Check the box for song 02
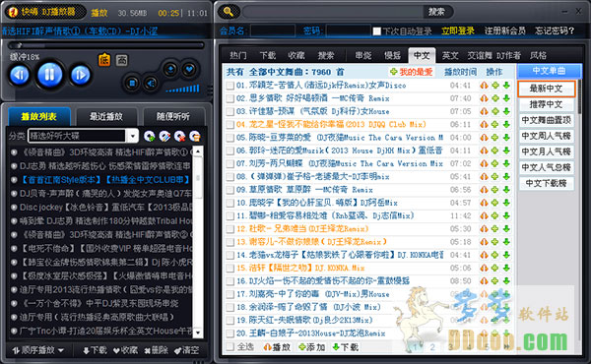 230,98
